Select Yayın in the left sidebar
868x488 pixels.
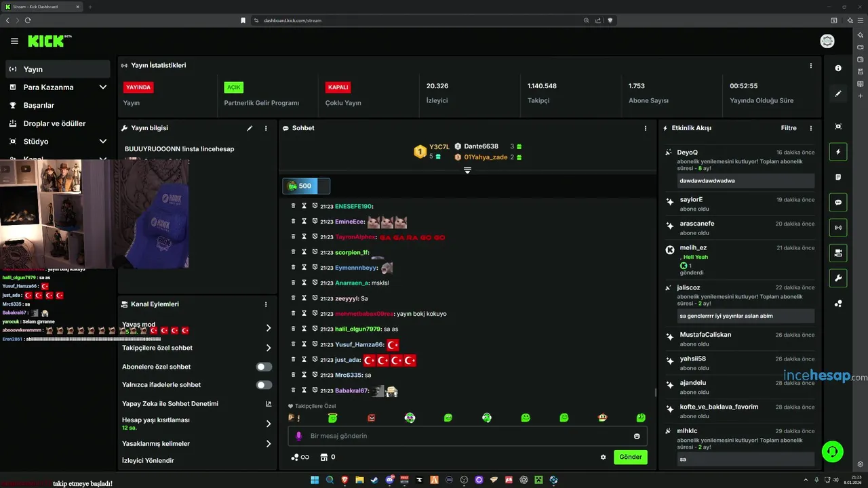58,69
